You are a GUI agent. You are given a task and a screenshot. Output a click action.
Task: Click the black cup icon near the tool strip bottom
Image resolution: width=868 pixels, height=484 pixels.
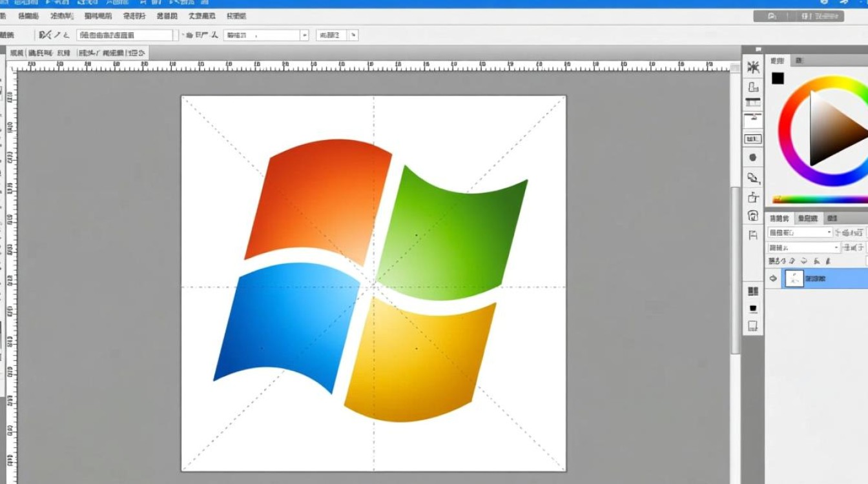point(752,309)
